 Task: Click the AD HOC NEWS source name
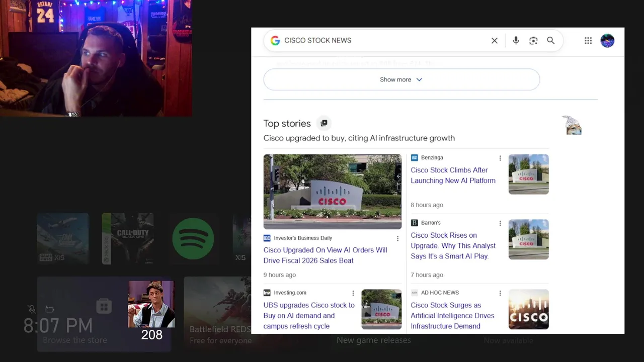coord(440,293)
